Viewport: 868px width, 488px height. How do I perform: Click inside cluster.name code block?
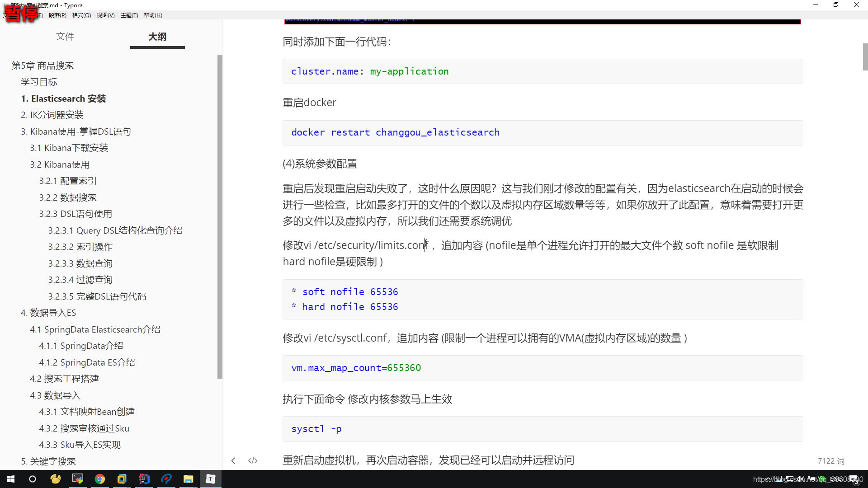(x=542, y=71)
